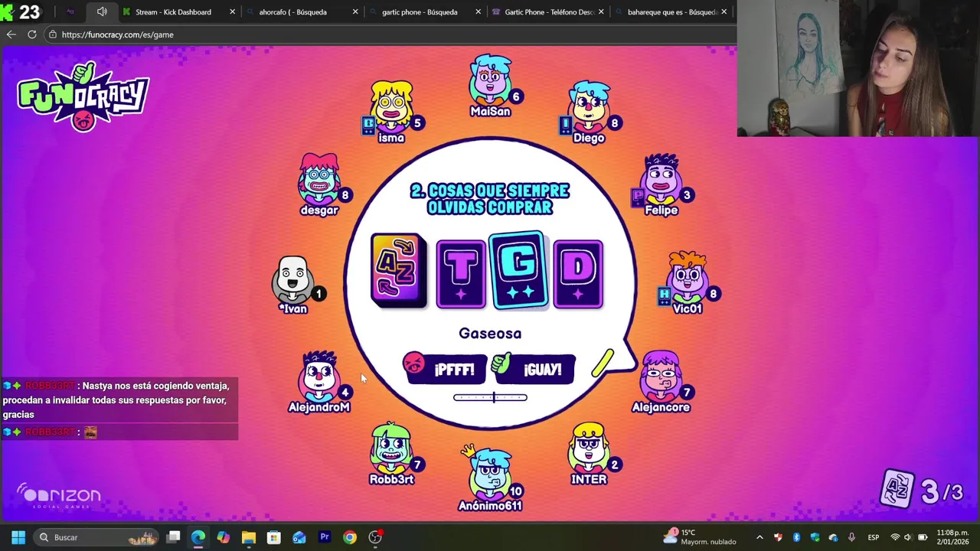Viewport: 980px width, 551px height.
Task: Select the highlighted letter G card
Action: 518,270
